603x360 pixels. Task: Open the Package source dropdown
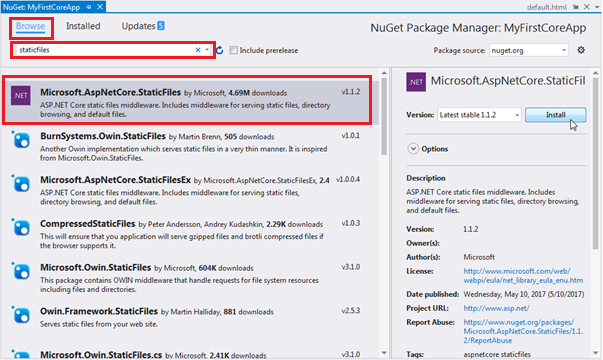[529, 50]
